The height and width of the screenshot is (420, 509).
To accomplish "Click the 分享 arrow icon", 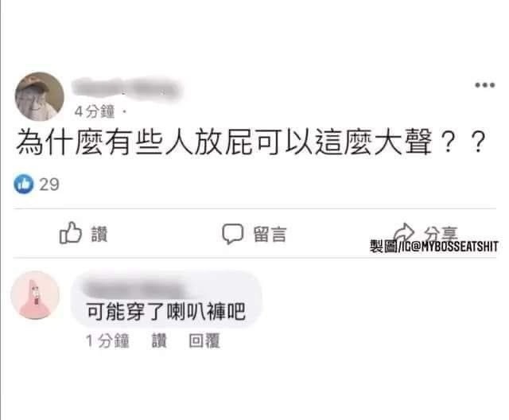I will tap(404, 232).
